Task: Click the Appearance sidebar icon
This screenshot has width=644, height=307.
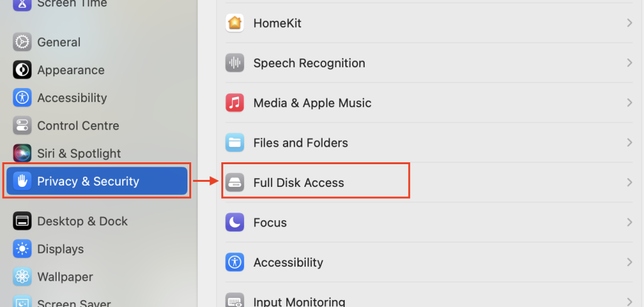Action: [x=22, y=70]
